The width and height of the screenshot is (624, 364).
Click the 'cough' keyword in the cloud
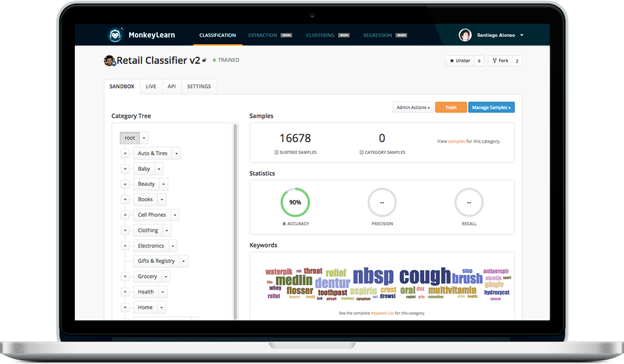point(424,275)
